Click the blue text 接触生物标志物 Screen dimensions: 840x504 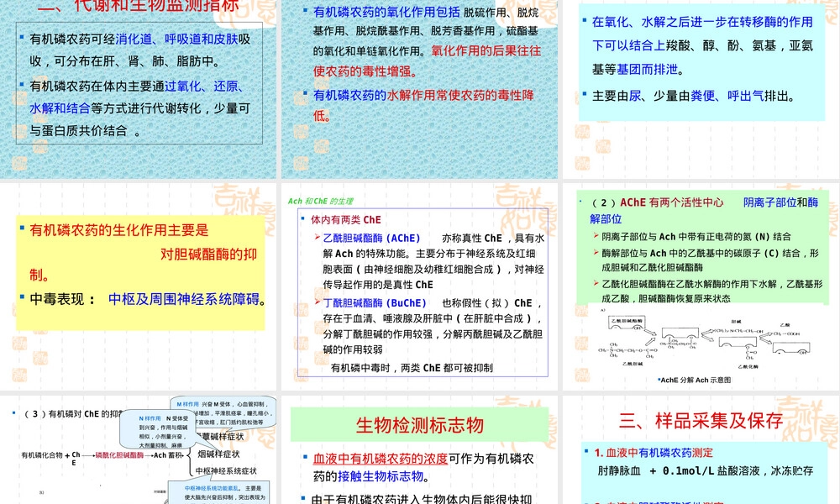(381, 475)
